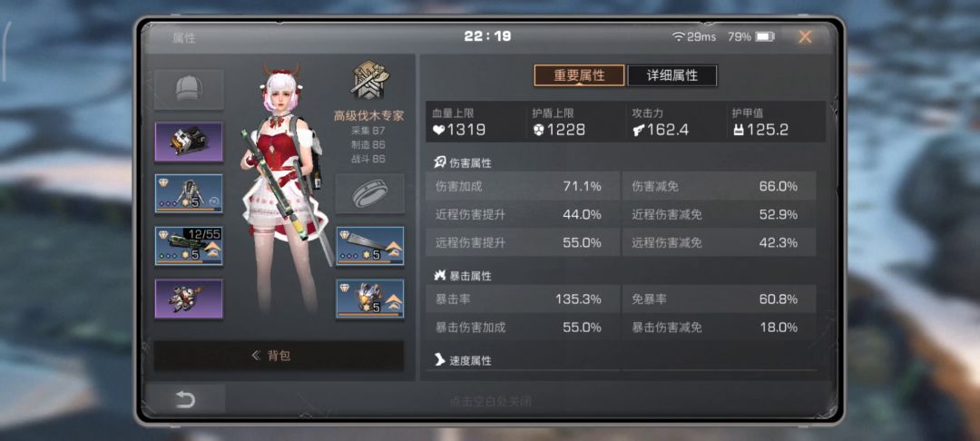Open the drone equipment slot
This screenshot has height=441, width=980.
[189, 194]
